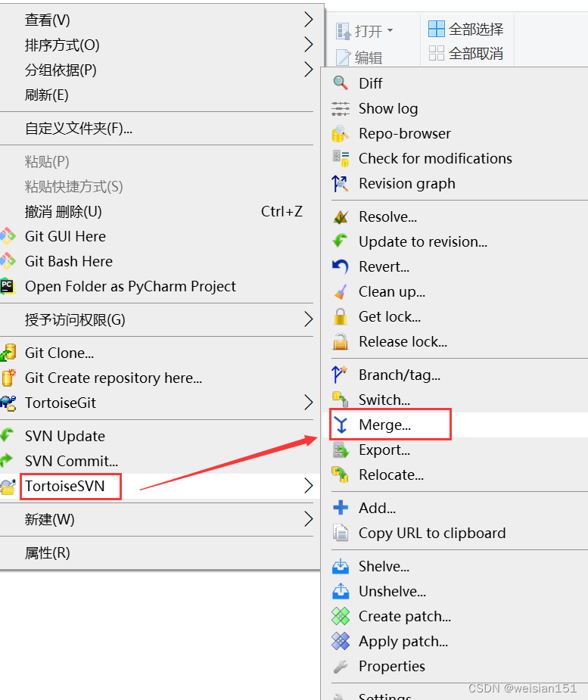Click the Ctrl+Z shortcut text
This screenshot has width=588, height=700.
[282, 212]
